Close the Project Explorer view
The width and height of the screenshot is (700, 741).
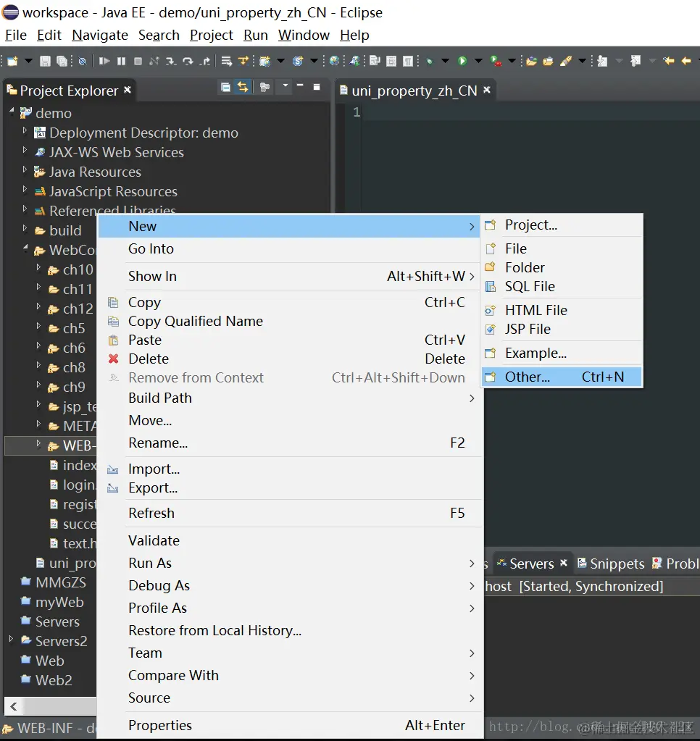point(127,89)
